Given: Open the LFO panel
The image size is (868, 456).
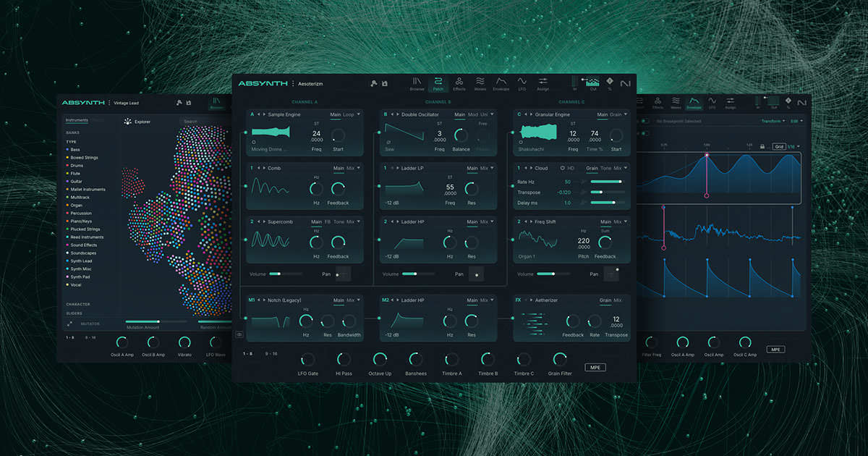Looking at the screenshot, I should coord(522,82).
